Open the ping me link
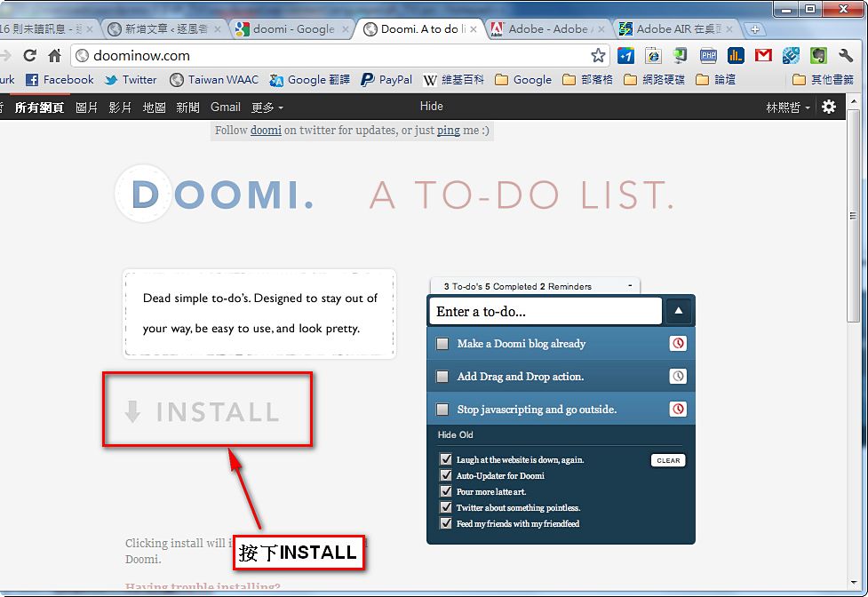868x597 pixels. click(449, 131)
